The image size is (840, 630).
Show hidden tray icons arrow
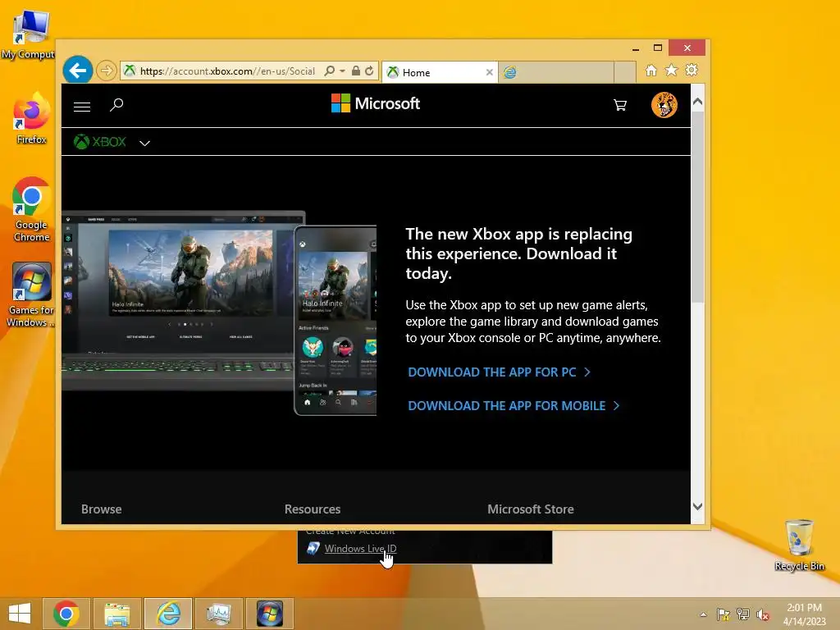coord(703,614)
